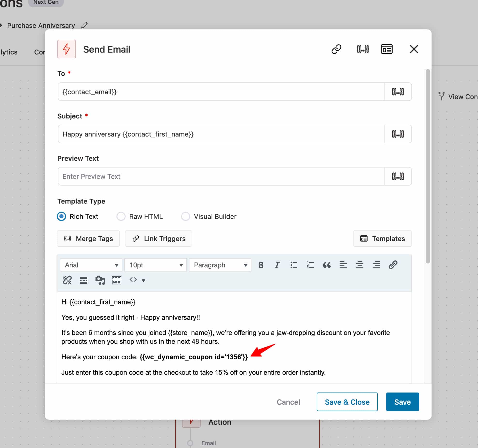Click the merge tags icon next to To field
478x448 pixels.
click(x=398, y=92)
